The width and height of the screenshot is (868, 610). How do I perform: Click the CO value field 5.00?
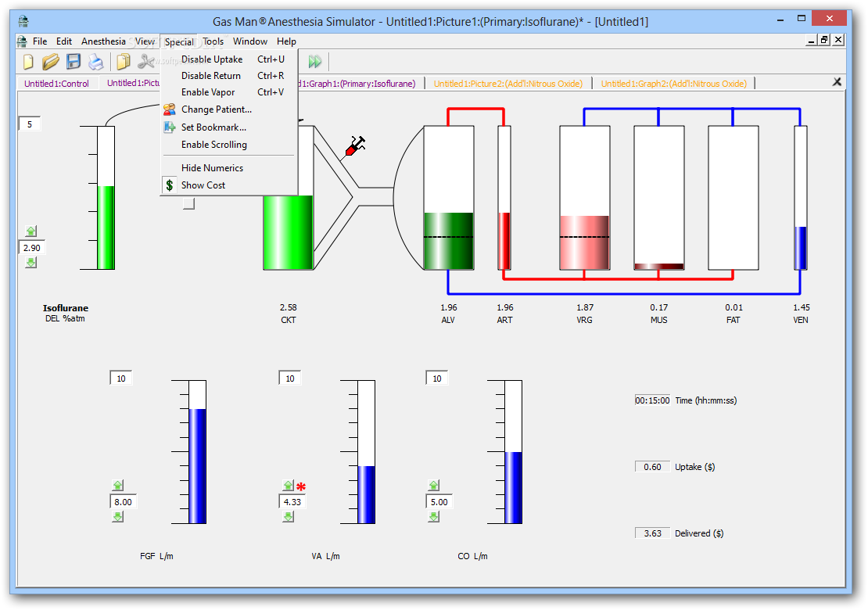point(439,502)
